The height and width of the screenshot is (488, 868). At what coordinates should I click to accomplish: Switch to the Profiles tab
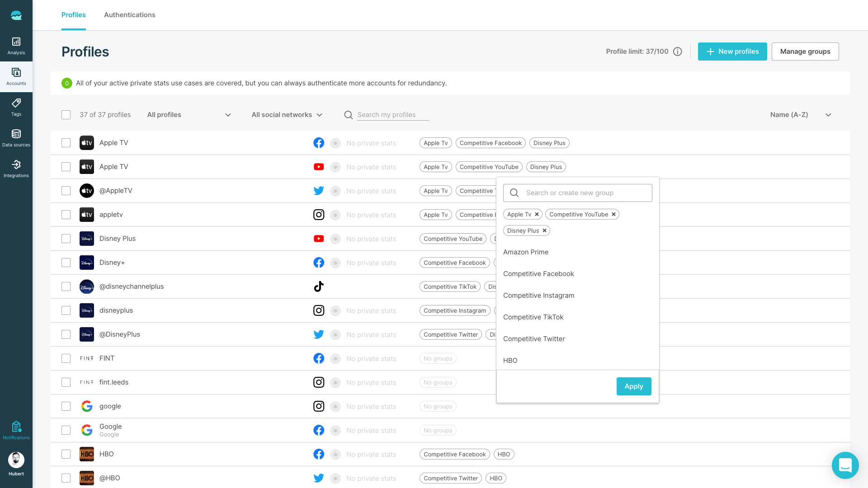74,15
